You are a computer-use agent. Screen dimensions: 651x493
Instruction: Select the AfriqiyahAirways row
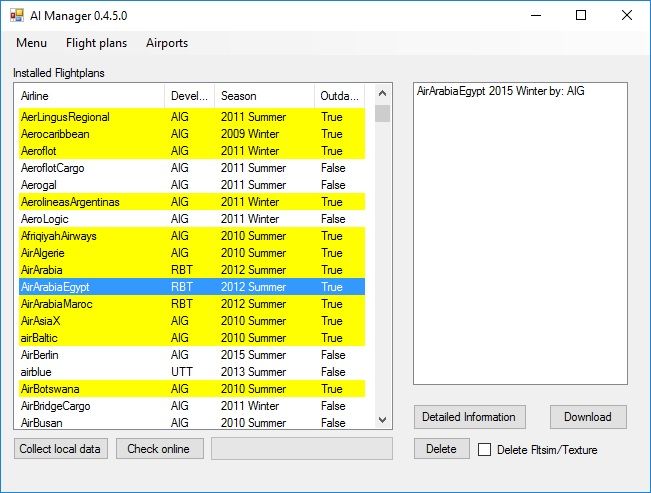click(x=192, y=236)
